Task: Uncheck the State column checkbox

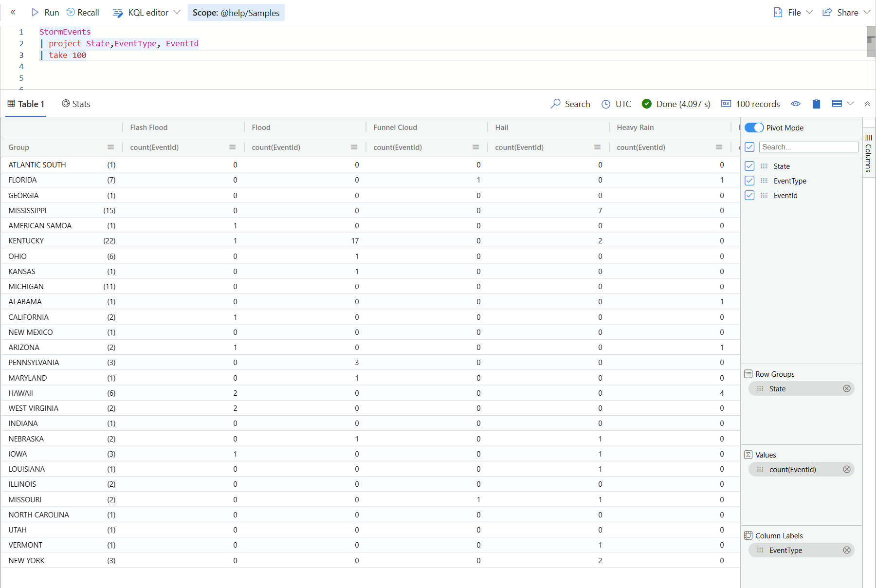Action: click(x=749, y=166)
